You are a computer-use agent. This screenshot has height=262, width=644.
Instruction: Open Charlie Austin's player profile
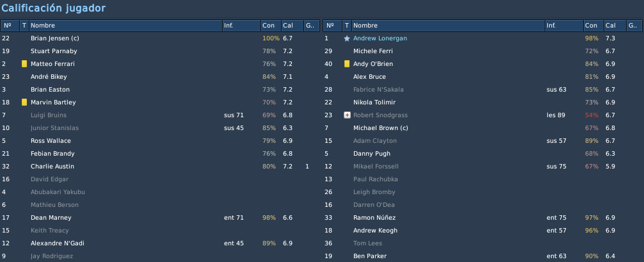pyautogui.click(x=52, y=166)
